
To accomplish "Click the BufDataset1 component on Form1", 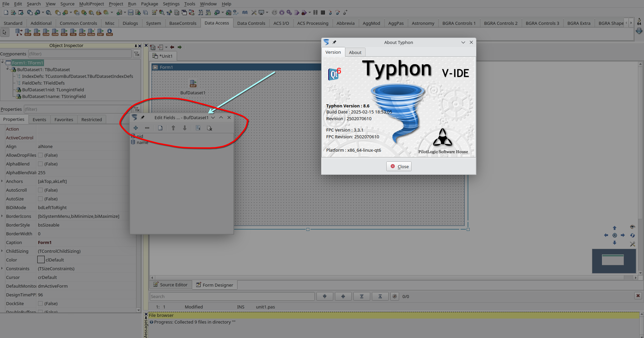I will [193, 83].
